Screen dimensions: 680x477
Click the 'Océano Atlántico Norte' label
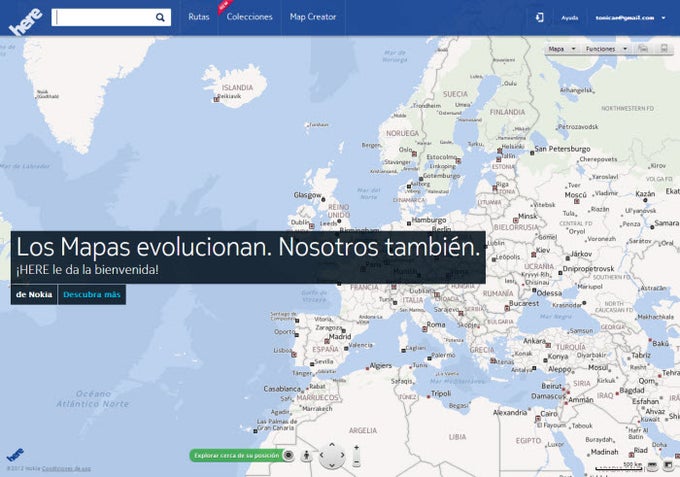coord(93,399)
